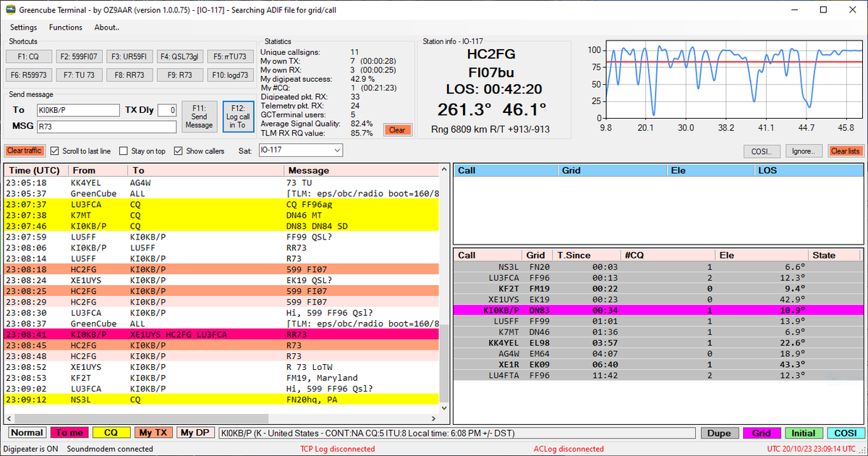The height and width of the screenshot is (456, 868).
Task: Click TCP Log disconnected status text
Action: click(x=337, y=449)
